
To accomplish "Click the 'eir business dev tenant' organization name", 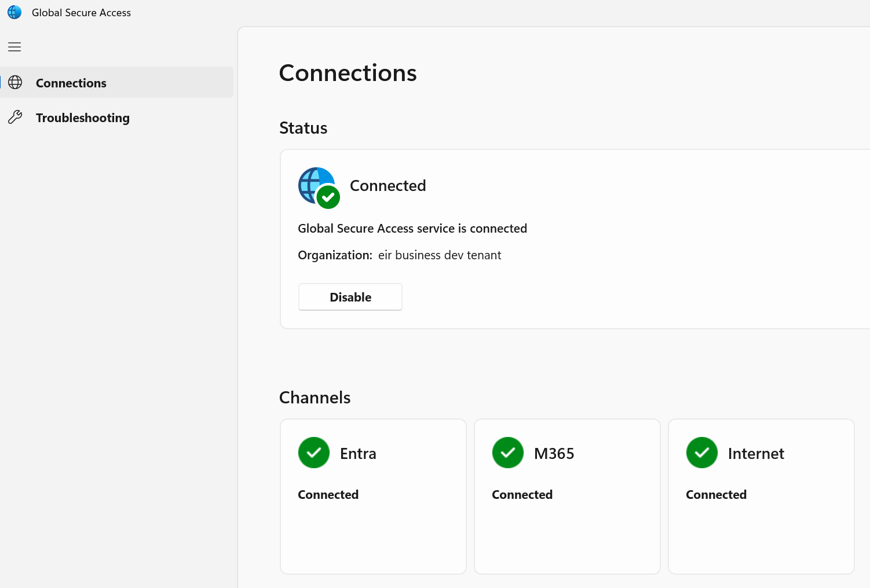I will [440, 255].
